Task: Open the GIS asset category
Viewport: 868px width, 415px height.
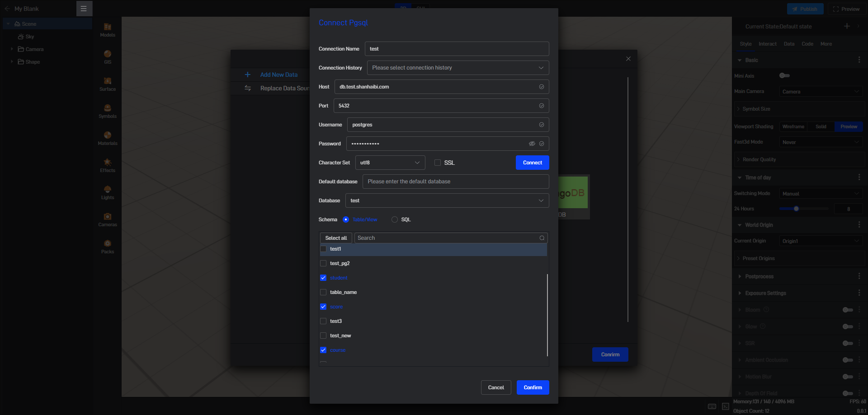Action: (x=108, y=57)
